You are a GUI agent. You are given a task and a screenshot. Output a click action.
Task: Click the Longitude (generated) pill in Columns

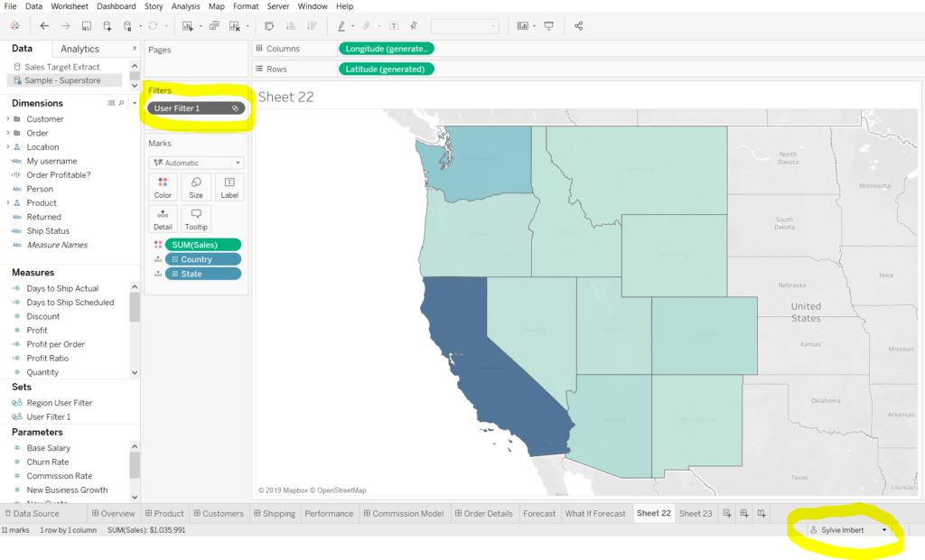[387, 49]
